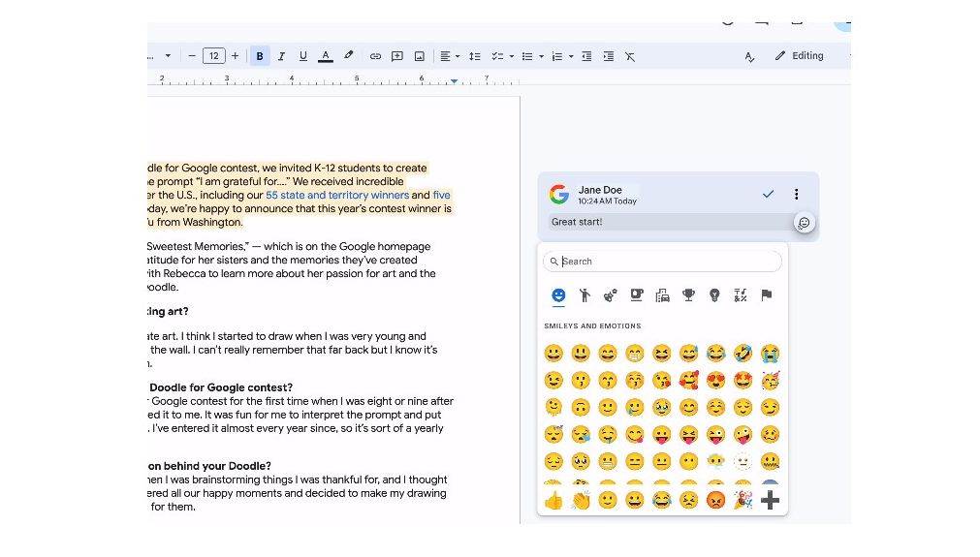This screenshot has height=557, width=980.
Task: Switch to the Activities trophy emoji tab
Action: point(689,294)
